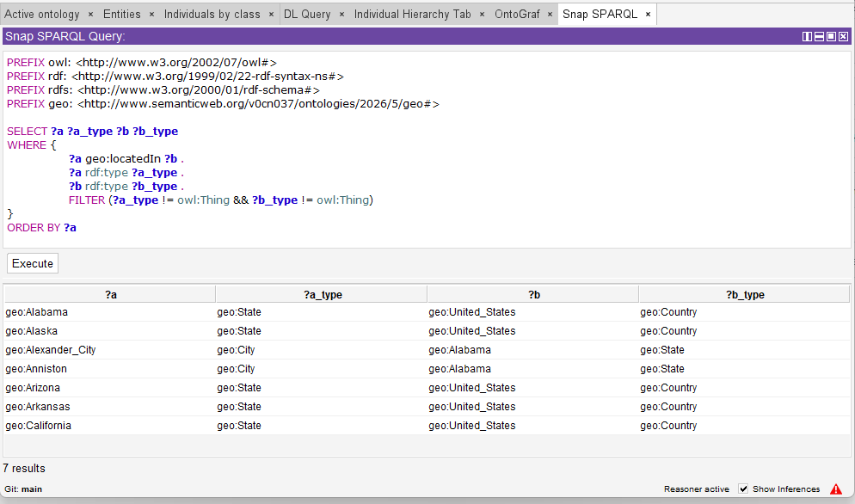
Task: Click the ?b_type column header
Action: pos(744,294)
